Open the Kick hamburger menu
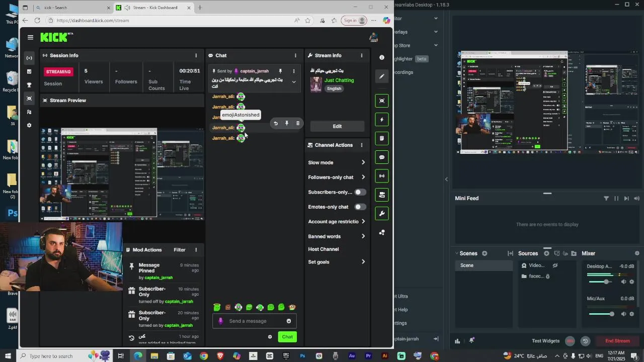Image resolution: width=644 pixels, height=362 pixels. [x=30, y=37]
